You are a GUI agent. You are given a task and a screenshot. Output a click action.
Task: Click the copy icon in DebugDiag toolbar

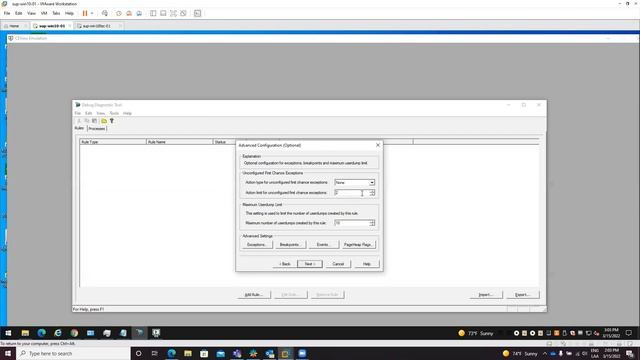coord(87,121)
